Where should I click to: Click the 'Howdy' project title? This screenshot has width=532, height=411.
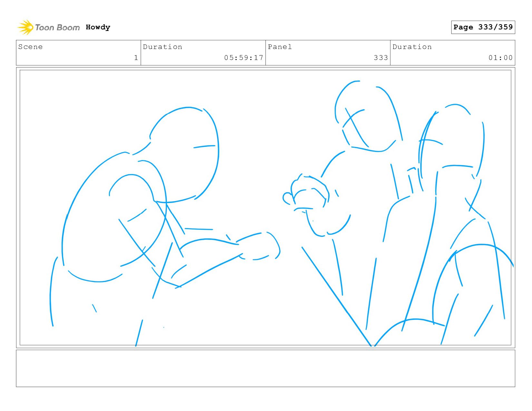pos(98,27)
